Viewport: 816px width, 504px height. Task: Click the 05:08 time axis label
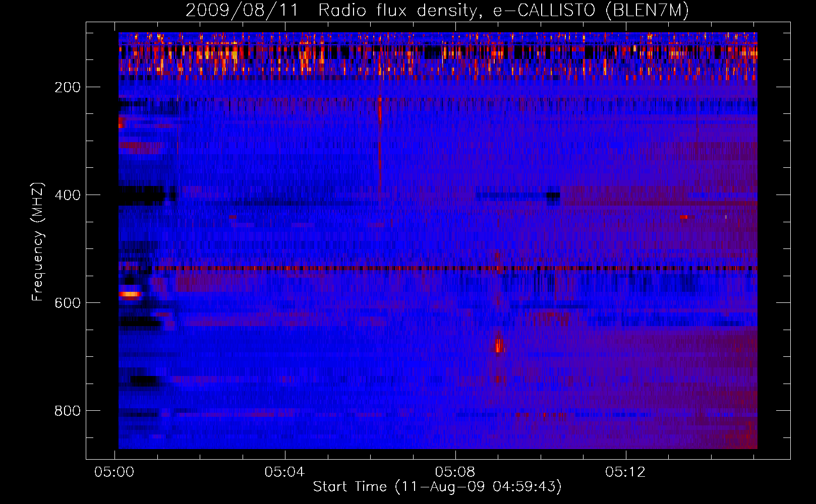click(455, 472)
